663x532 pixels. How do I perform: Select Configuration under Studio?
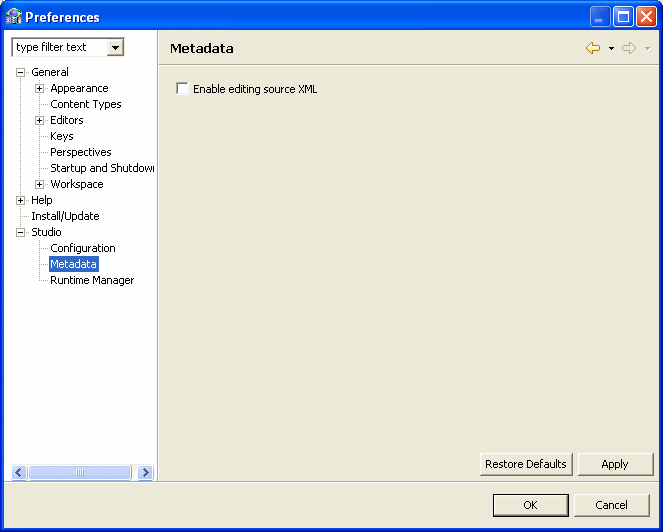coord(83,248)
